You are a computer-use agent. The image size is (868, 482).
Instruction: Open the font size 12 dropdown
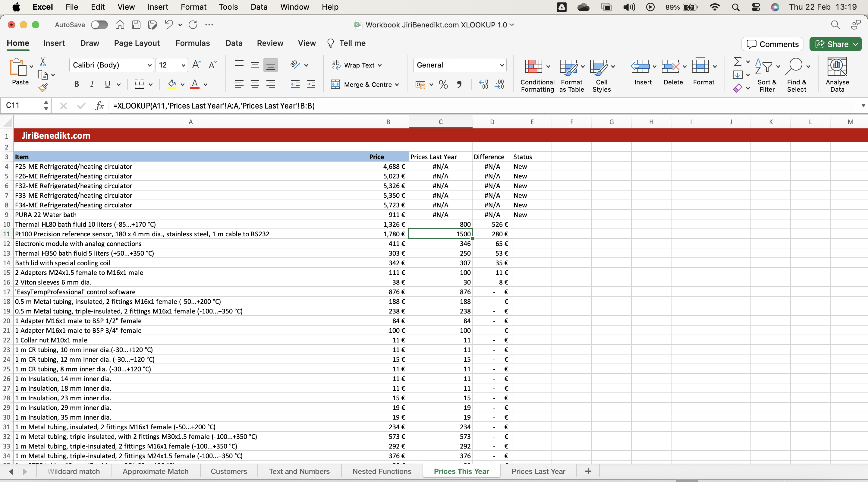(183, 65)
